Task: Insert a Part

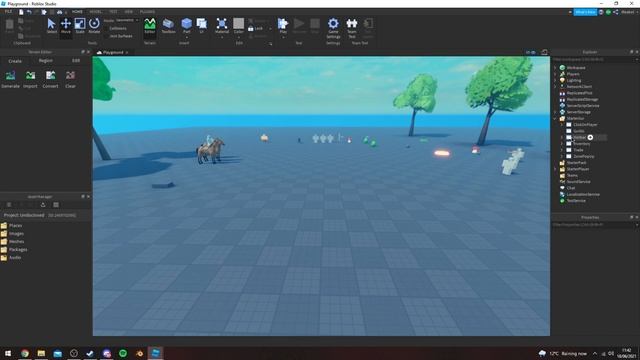Action: [x=187, y=25]
